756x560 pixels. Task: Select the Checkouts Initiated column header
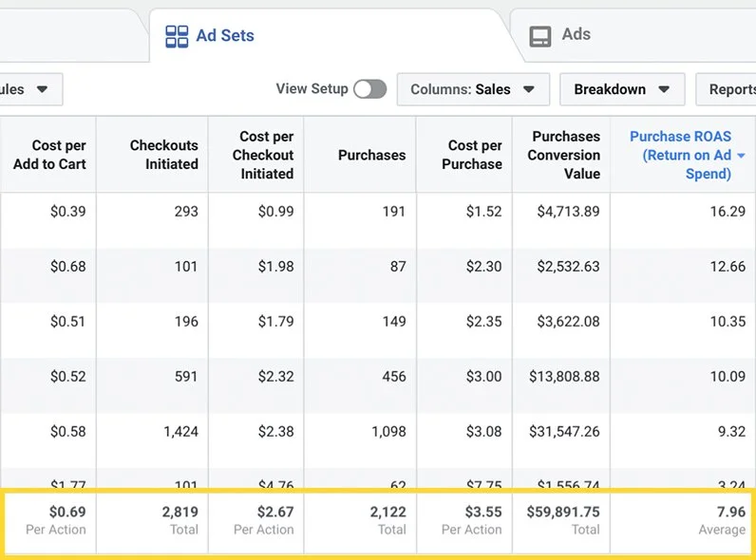tap(163, 155)
